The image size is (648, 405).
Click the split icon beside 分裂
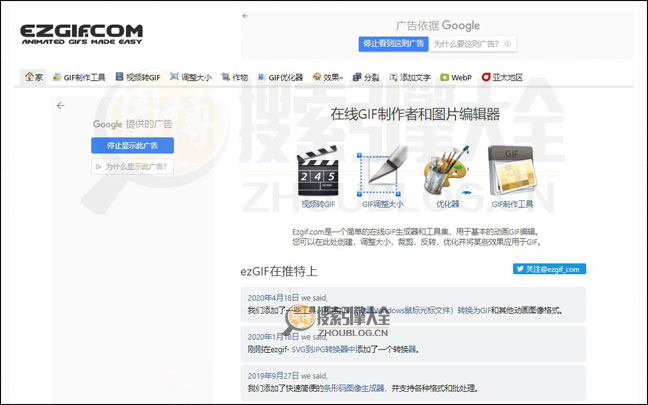tap(357, 77)
